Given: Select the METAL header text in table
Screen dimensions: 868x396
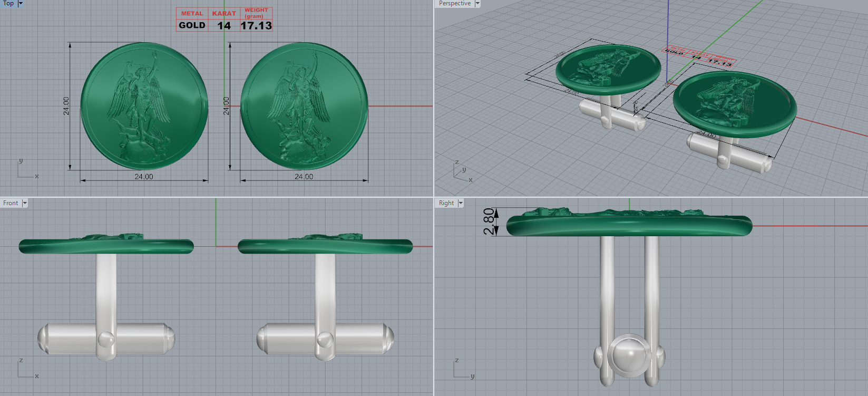Looking at the screenshot, I should point(192,13).
